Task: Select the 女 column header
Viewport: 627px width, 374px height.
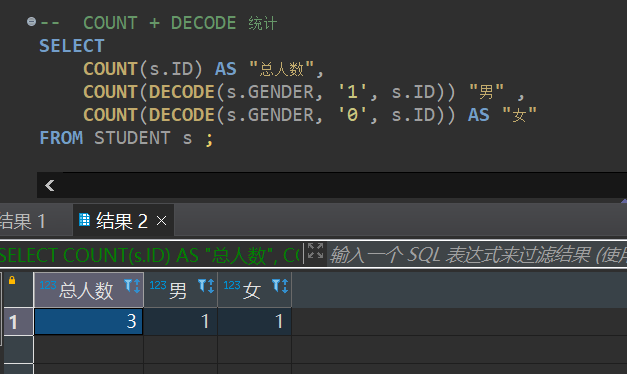Action: pyautogui.click(x=255, y=290)
